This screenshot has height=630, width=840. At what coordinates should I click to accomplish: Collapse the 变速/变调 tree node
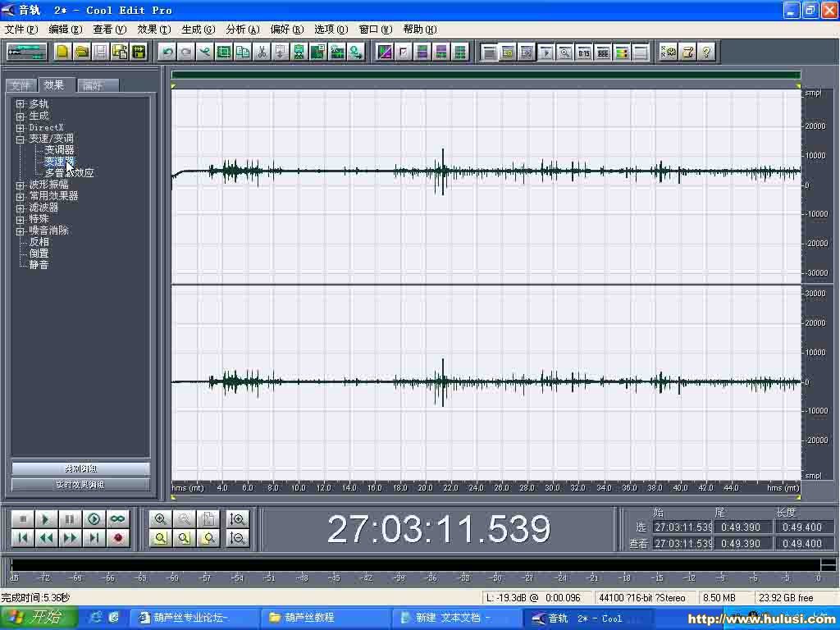[21, 139]
